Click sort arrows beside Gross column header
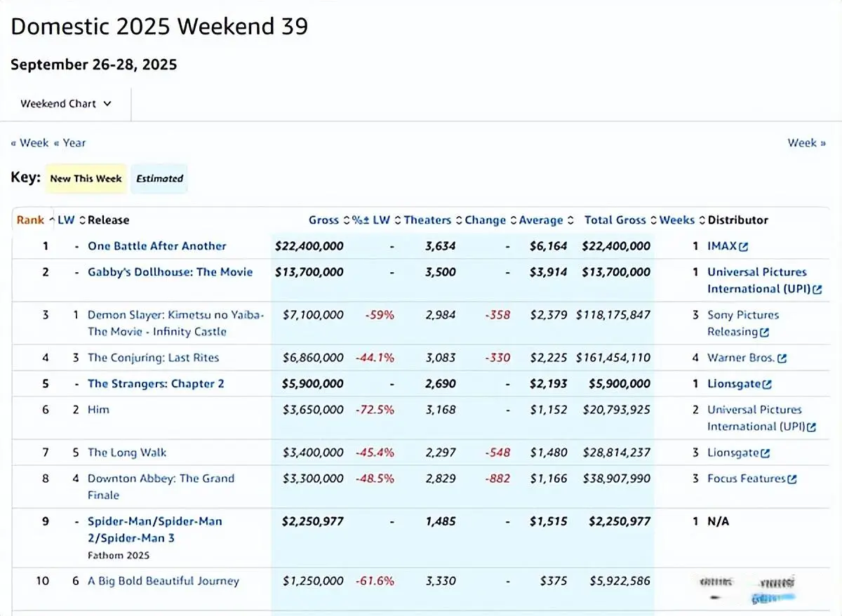842x616 pixels. [346, 220]
